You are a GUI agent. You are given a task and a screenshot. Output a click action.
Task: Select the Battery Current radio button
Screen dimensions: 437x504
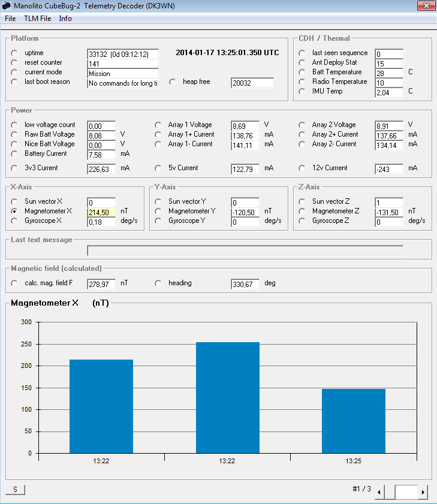point(14,154)
